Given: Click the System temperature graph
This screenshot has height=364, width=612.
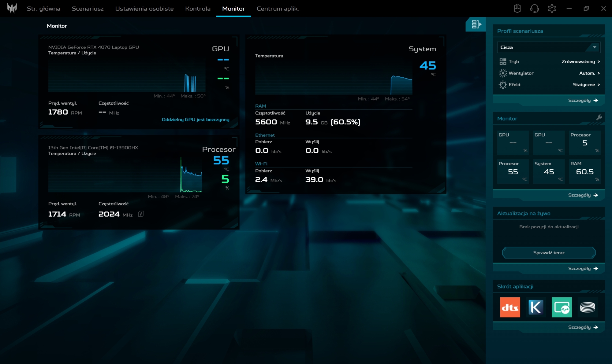Looking at the screenshot, I should pos(334,78).
